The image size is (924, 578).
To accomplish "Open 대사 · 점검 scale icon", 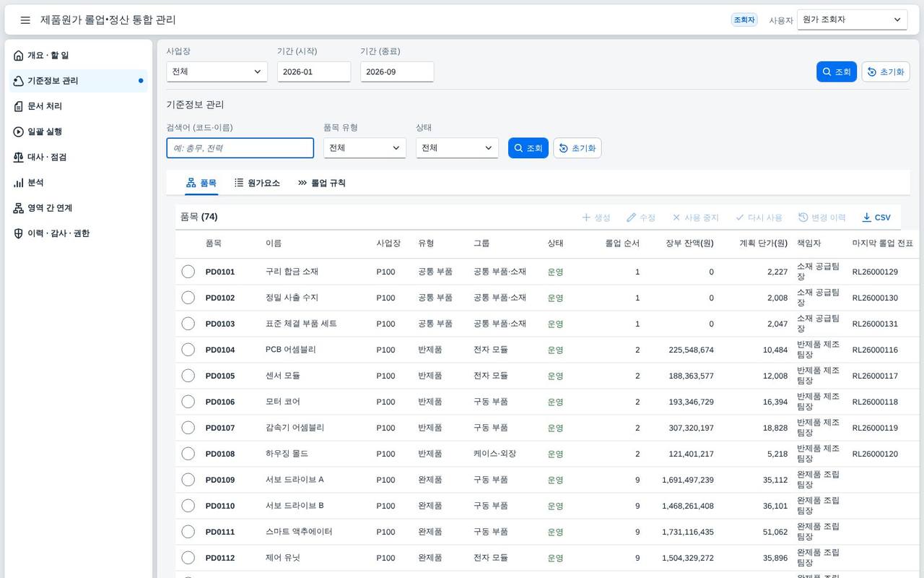I will (x=19, y=157).
